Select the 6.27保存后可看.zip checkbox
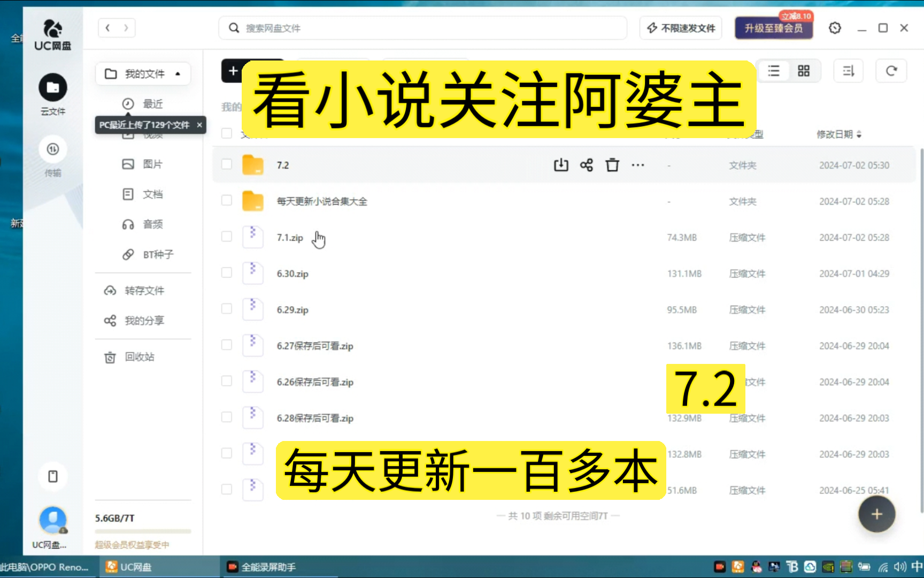Viewport: 924px width, 578px height. [227, 345]
